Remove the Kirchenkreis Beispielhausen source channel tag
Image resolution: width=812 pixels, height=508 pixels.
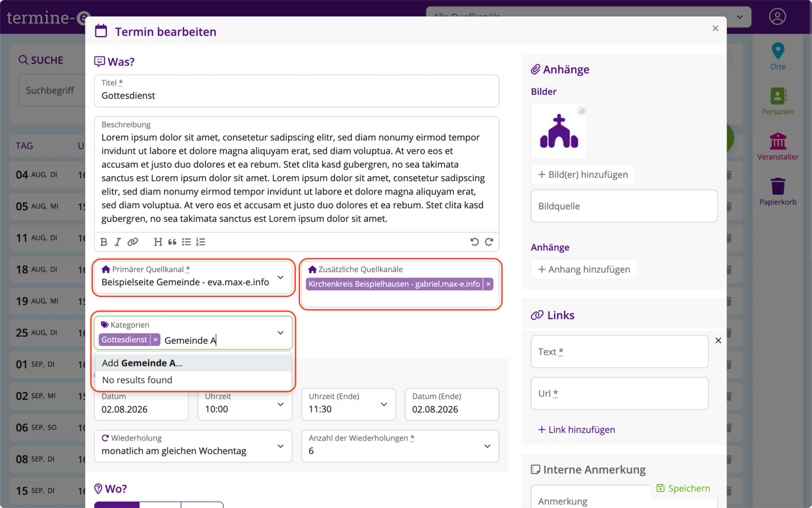[488, 284]
